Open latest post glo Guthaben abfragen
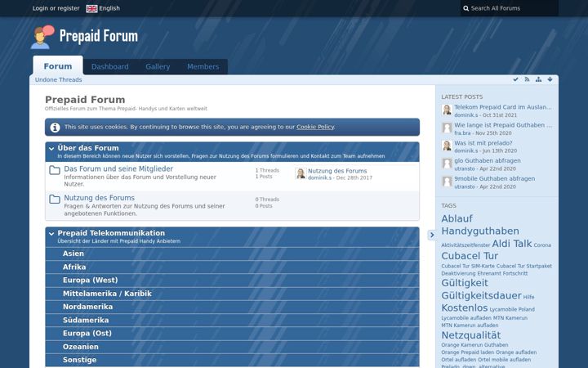The width and height of the screenshot is (588, 368). point(487,161)
